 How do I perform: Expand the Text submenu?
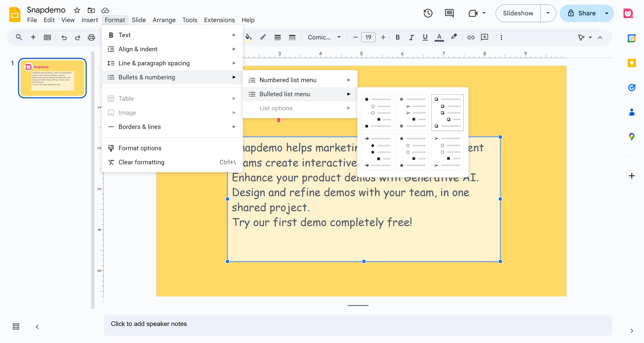pos(172,35)
